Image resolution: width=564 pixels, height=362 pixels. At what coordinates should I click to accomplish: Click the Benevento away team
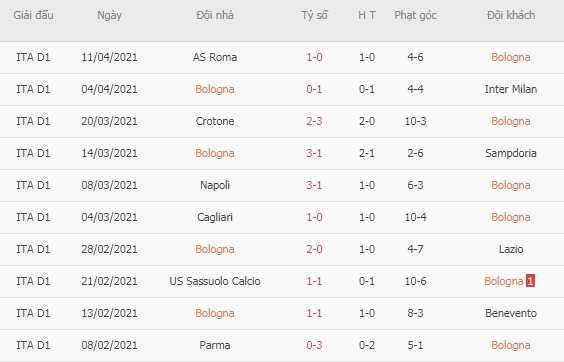(511, 313)
